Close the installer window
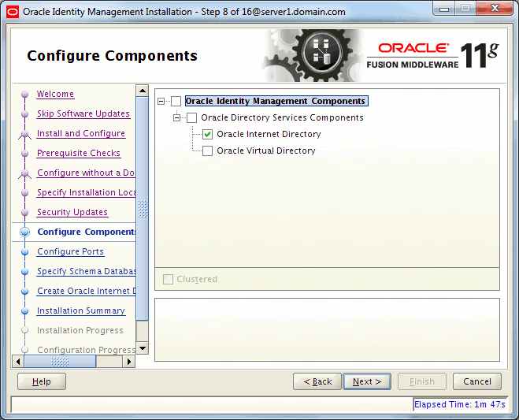The width and height of the screenshot is (519, 420). pos(495,9)
